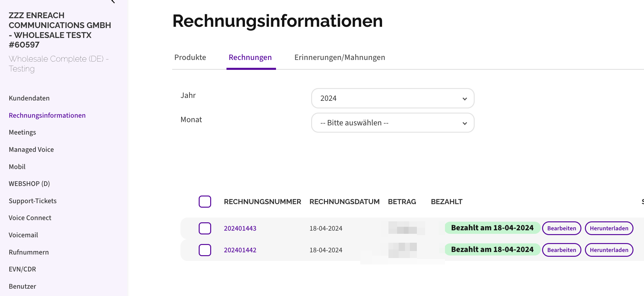
Task: Open invoice 202401443 details
Action: point(240,228)
